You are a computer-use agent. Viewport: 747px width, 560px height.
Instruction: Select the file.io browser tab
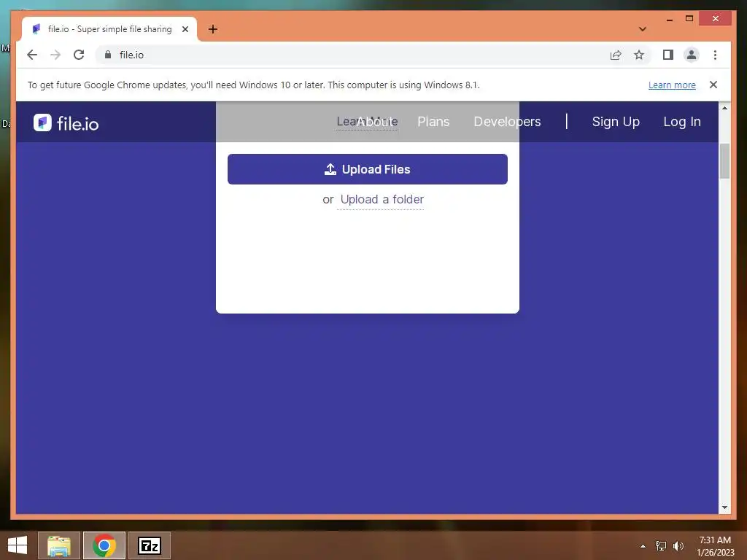point(109,29)
